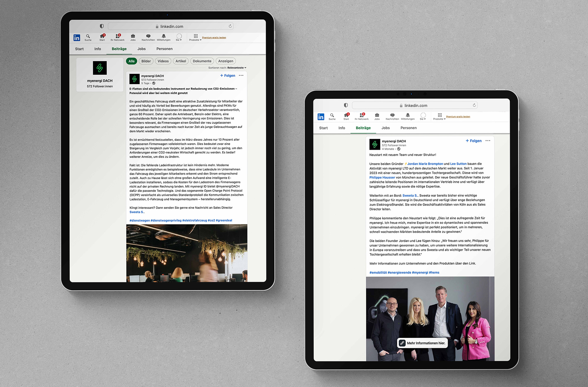Screen dimensions: 588x387
Task: Expand Sie profile menu on left tablet
Action: (179, 37)
